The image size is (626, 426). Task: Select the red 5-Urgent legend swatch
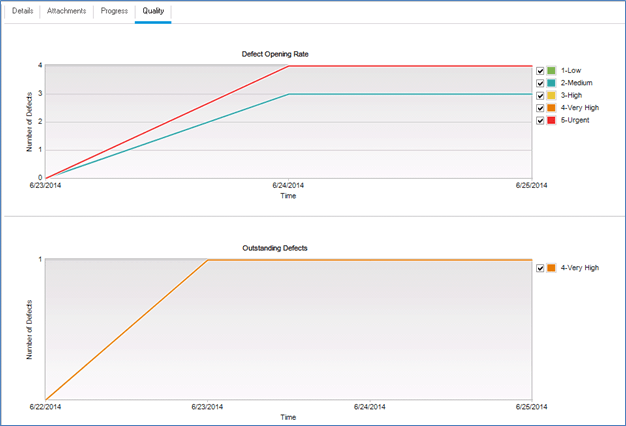pos(552,120)
